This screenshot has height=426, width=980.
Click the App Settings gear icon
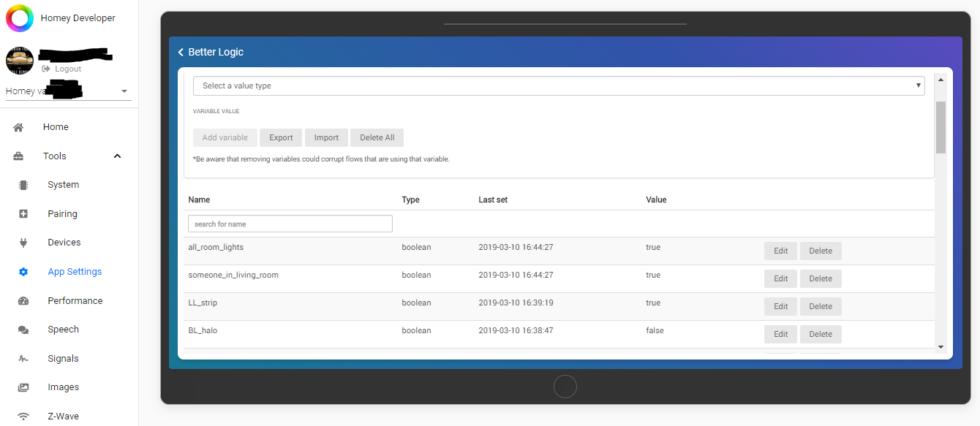point(23,272)
